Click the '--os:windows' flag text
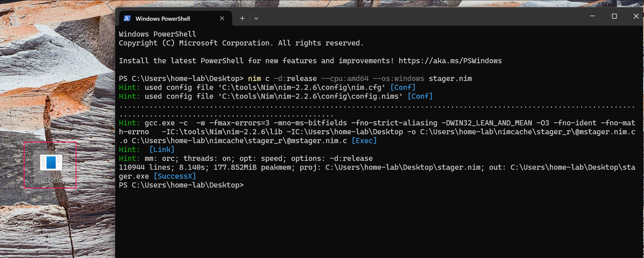Screen dimensions: 644x258 398,79
